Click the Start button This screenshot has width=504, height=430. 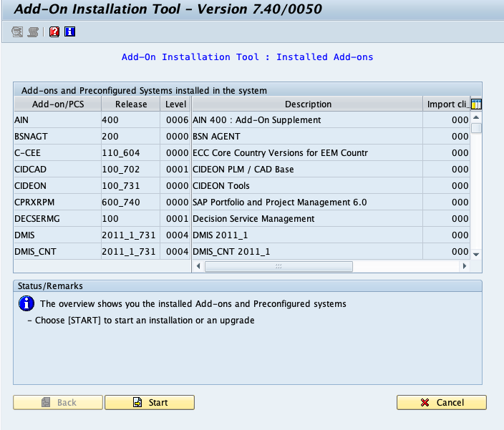click(150, 402)
